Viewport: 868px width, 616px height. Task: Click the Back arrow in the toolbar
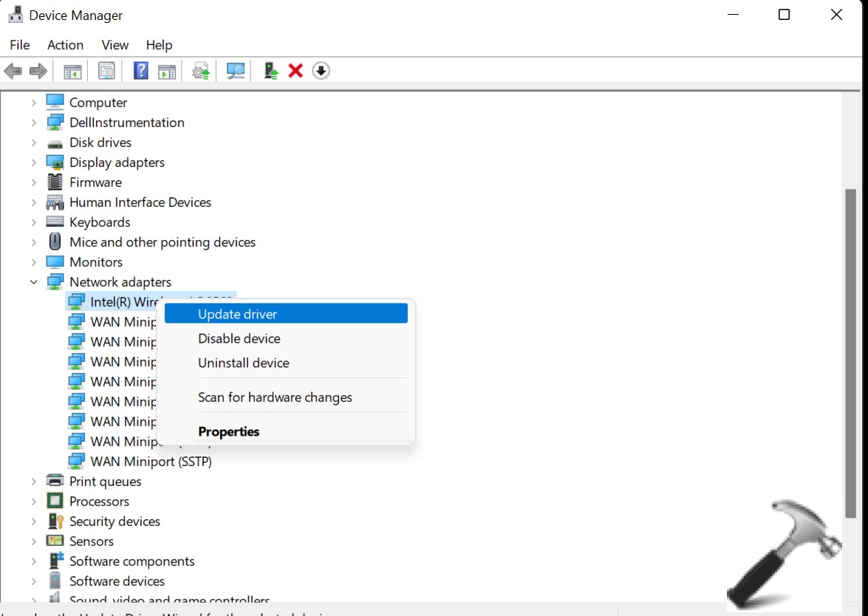coord(13,71)
